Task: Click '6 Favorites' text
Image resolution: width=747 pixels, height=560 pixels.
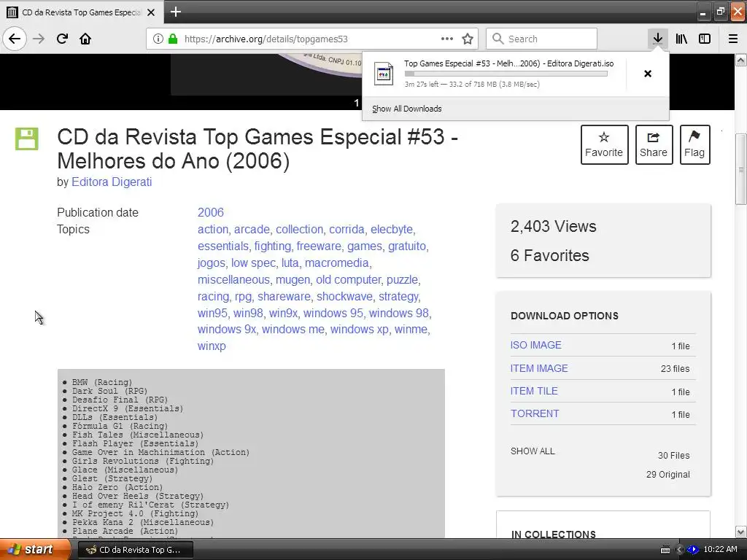Action: tap(550, 256)
